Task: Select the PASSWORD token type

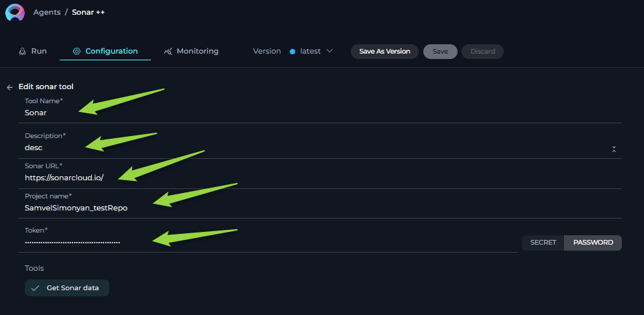Action: coord(593,243)
